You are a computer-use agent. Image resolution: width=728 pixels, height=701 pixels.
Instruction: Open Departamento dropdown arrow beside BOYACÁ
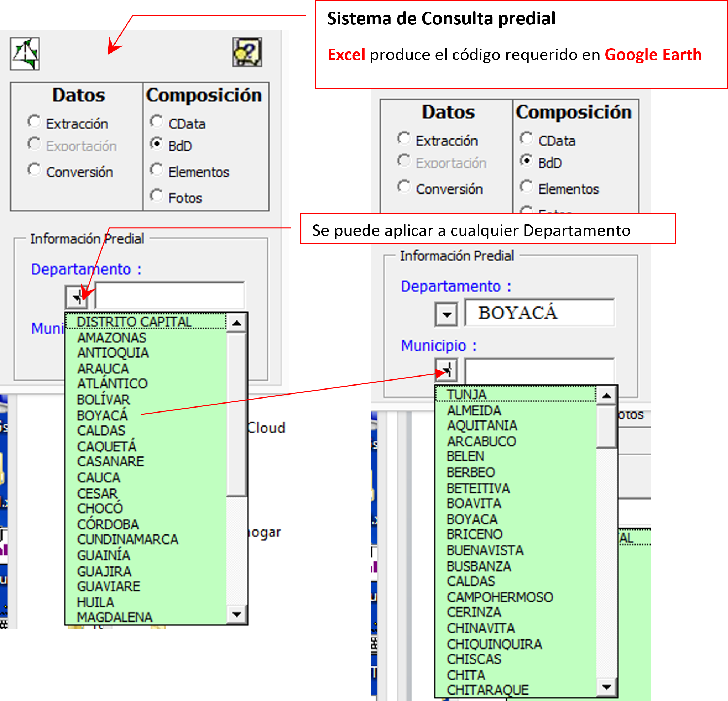point(447,314)
